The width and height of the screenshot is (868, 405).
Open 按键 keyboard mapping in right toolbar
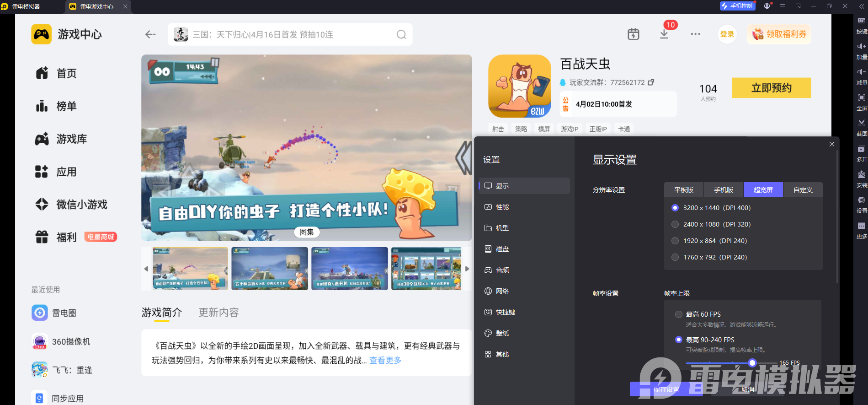tap(862, 26)
